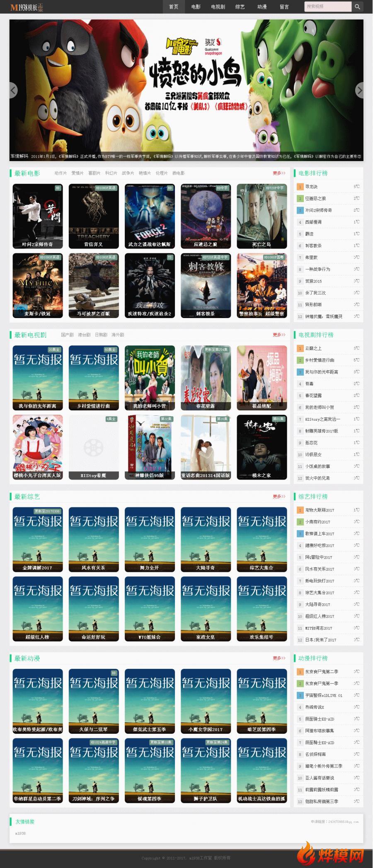Select 动作片 movie category
The width and height of the screenshot is (373, 868).
[x=61, y=173]
